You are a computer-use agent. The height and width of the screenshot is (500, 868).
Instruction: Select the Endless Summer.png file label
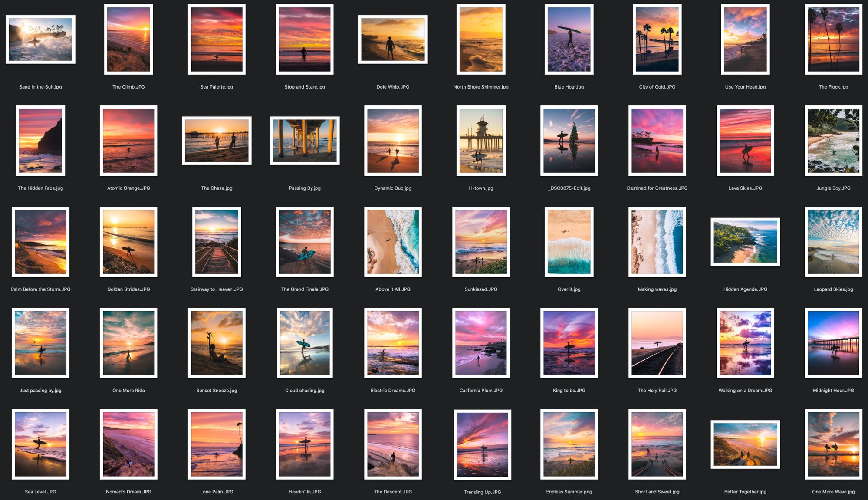(x=569, y=492)
